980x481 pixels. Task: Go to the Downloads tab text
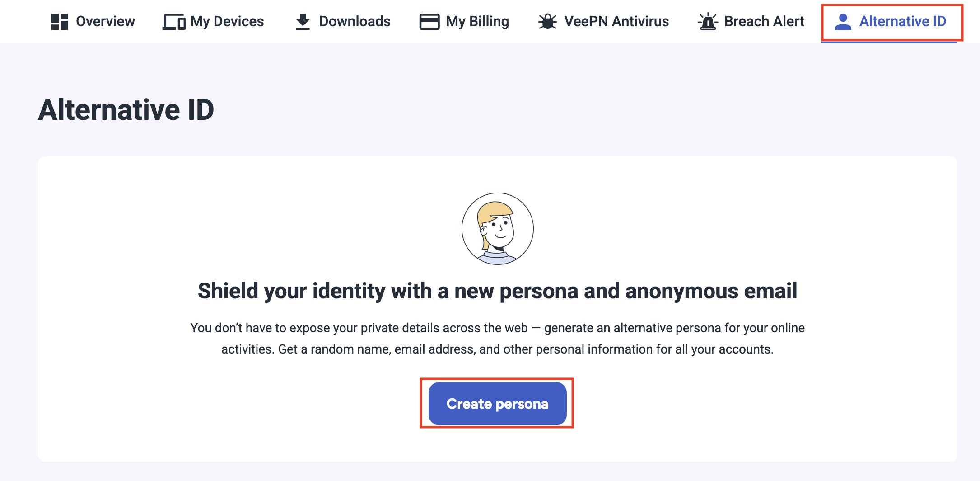pos(355,21)
